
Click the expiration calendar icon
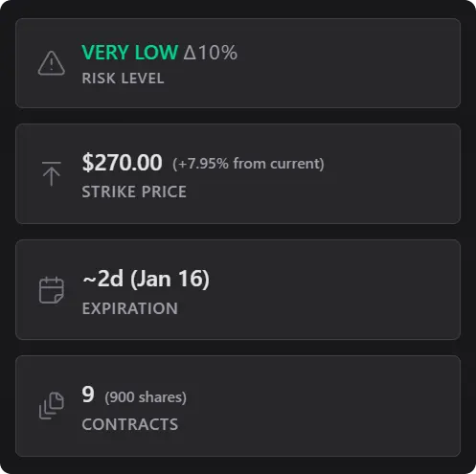coord(52,290)
